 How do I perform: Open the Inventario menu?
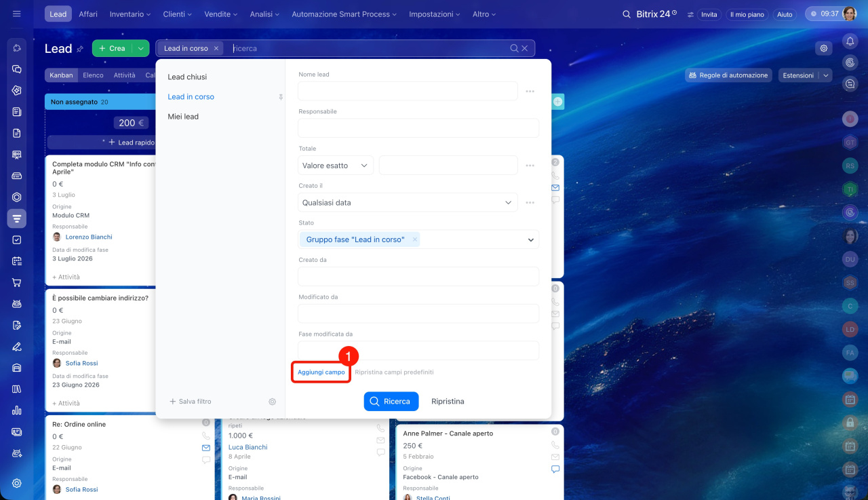(131, 14)
